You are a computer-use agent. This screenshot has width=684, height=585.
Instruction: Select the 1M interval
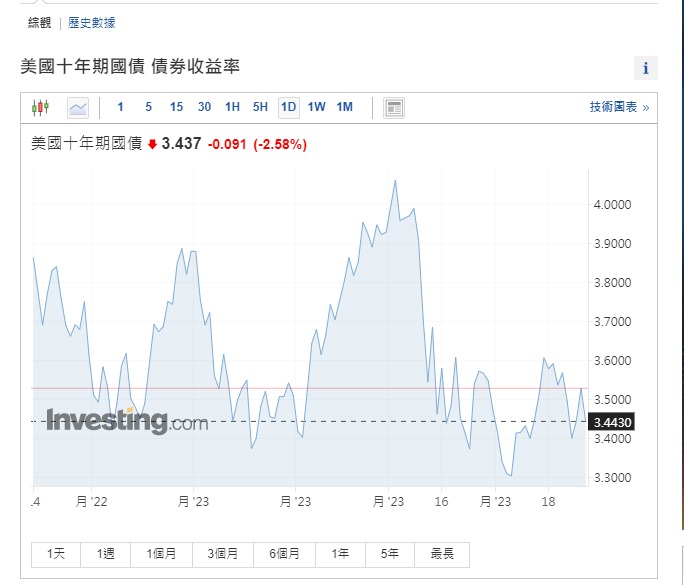(x=344, y=107)
